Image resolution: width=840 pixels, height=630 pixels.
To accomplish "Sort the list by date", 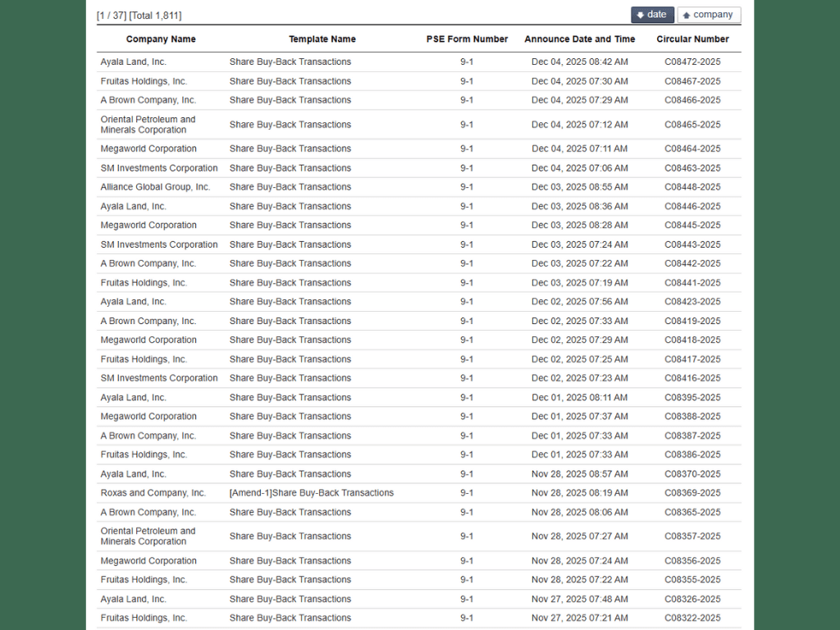I will [x=652, y=15].
